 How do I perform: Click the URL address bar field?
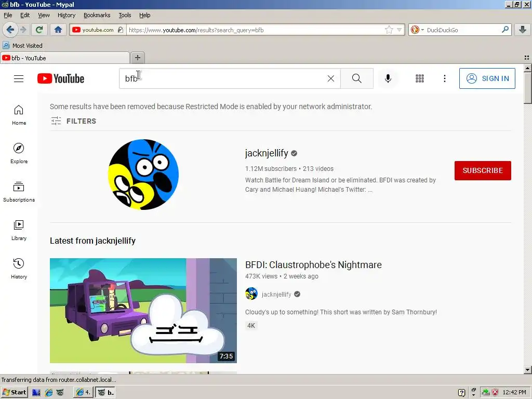coord(256,30)
